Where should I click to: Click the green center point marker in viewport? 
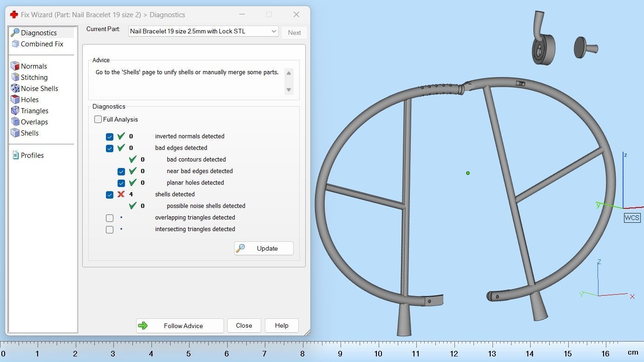[468, 173]
